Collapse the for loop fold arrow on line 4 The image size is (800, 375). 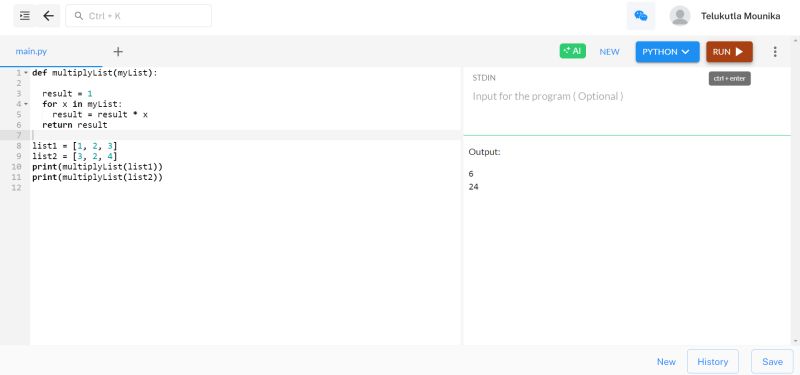pyautogui.click(x=26, y=104)
